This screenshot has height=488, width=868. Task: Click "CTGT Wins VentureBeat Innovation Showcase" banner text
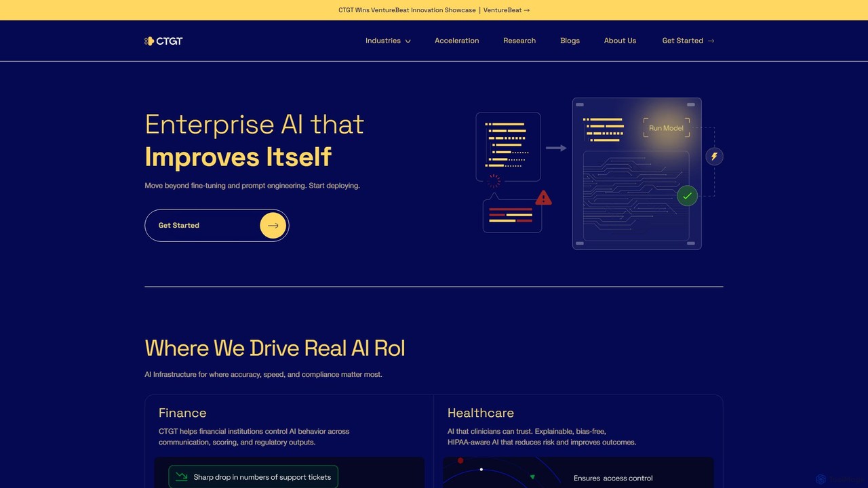tap(407, 10)
